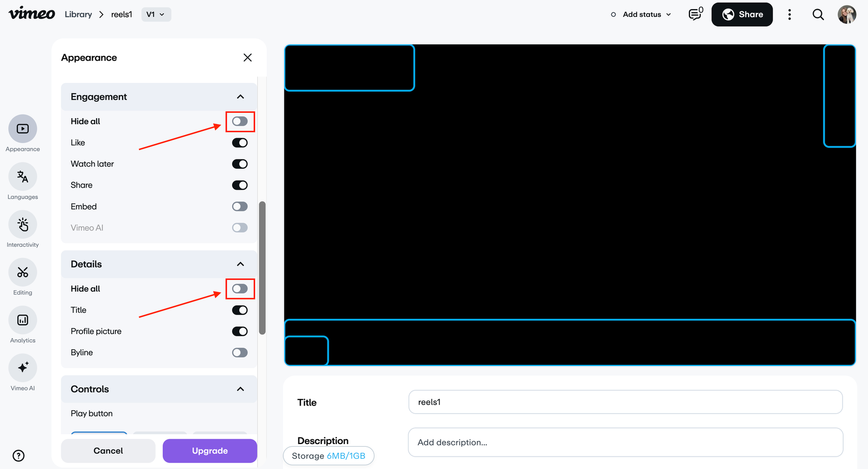
Task: Click the Cancel button
Action: click(108, 451)
